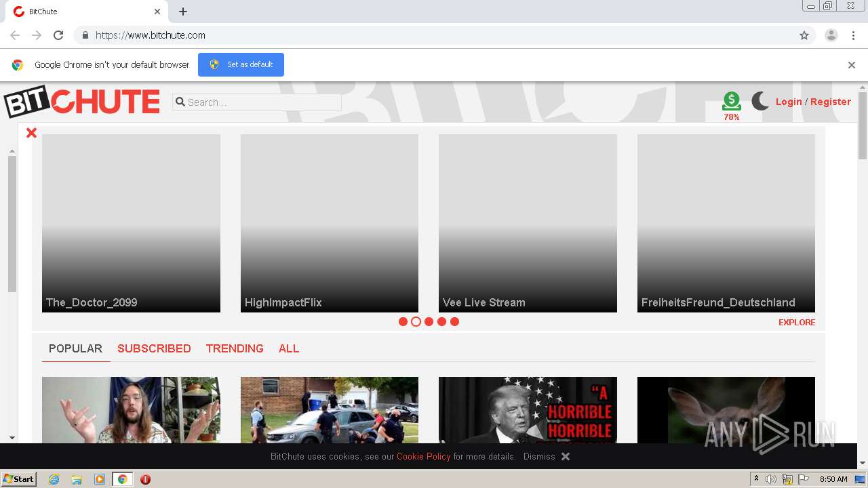Click the sidebar scroll up arrow
The width and height of the screenshot is (868, 488).
(x=12, y=150)
